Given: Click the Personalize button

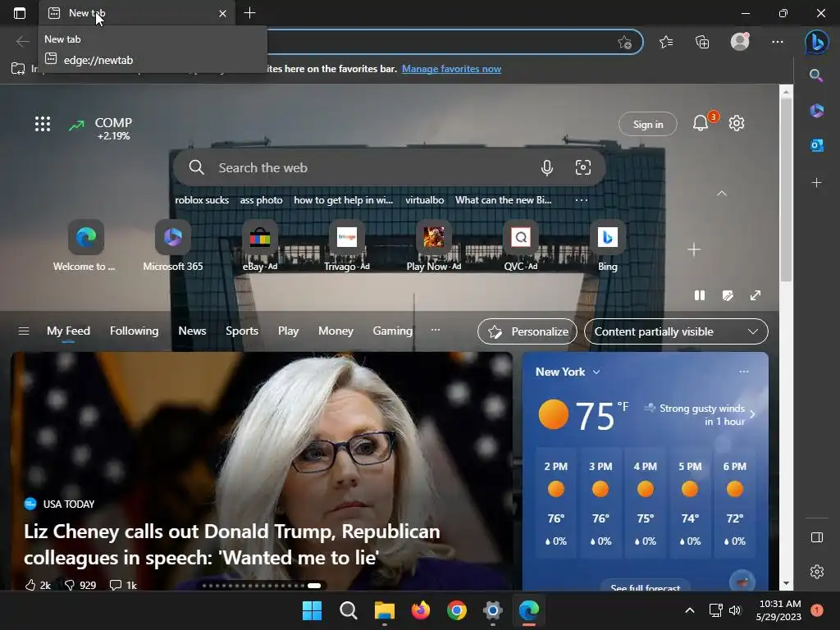Looking at the screenshot, I should pyautogui.click(x=527, y=331).
